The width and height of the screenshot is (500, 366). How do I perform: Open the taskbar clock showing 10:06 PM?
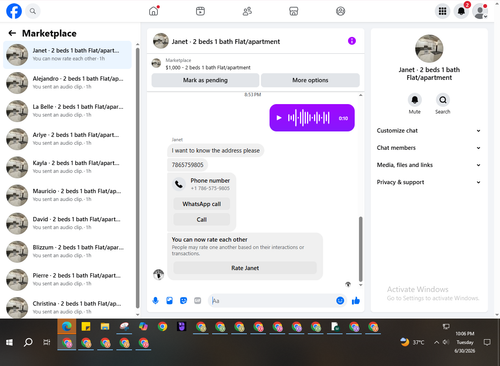[x=465, y=342]
